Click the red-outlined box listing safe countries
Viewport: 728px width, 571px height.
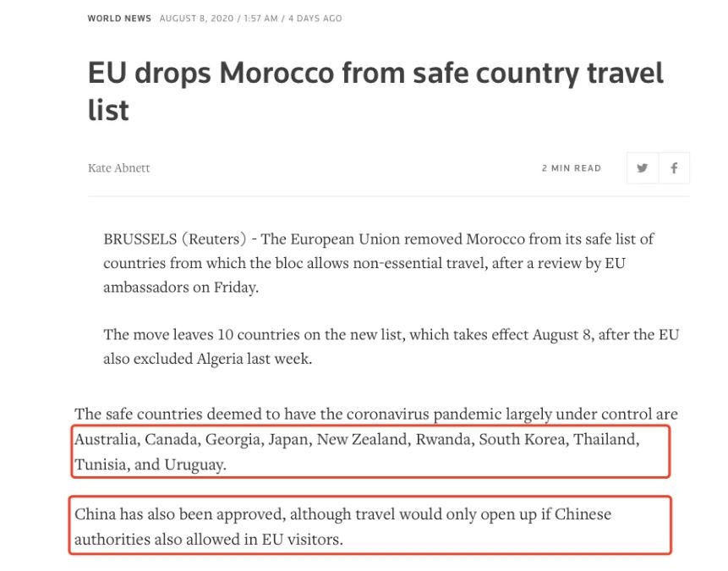click(x=370, y=451)
